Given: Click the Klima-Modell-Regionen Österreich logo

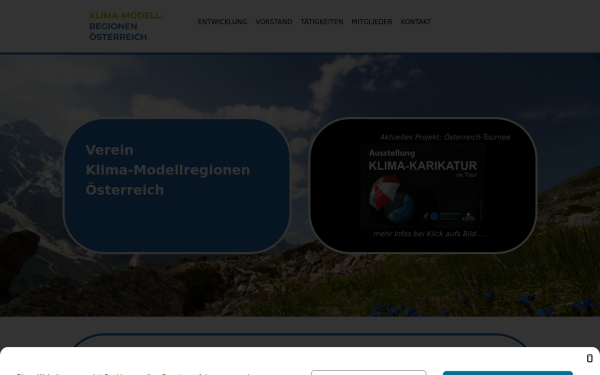Looking at the screenshot, I should [x=126, y=26].
